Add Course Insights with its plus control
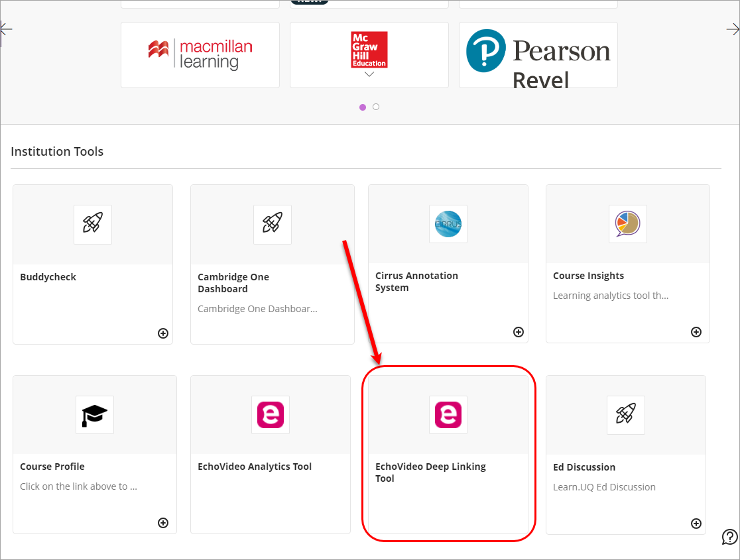The width and height of the screenshot is (740, 560). click(696, 332)
